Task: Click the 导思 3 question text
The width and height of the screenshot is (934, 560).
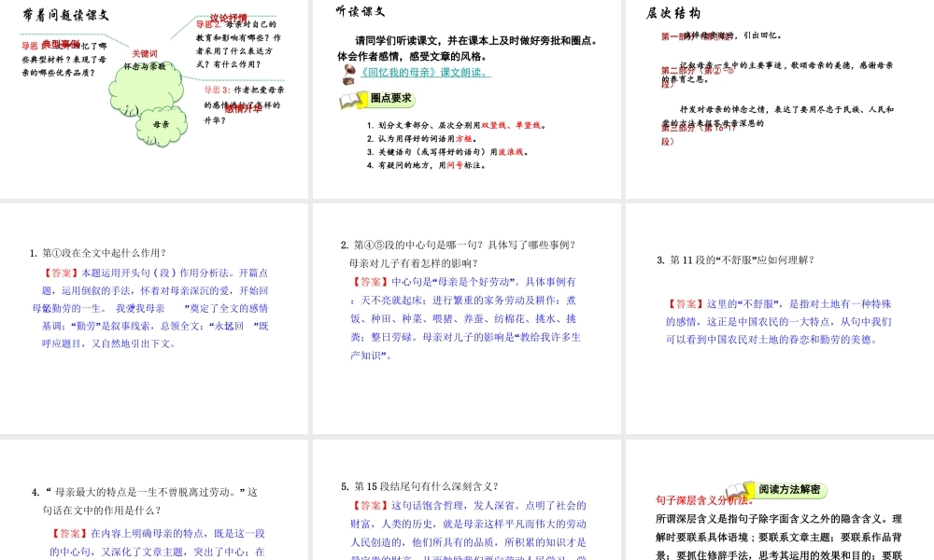Action: click(244, 105)
